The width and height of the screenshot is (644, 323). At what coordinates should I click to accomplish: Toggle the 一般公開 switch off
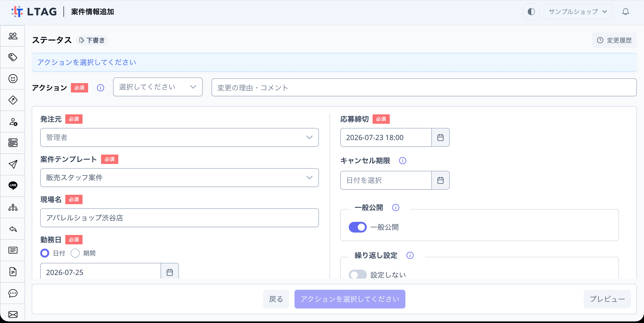(358, 227)
